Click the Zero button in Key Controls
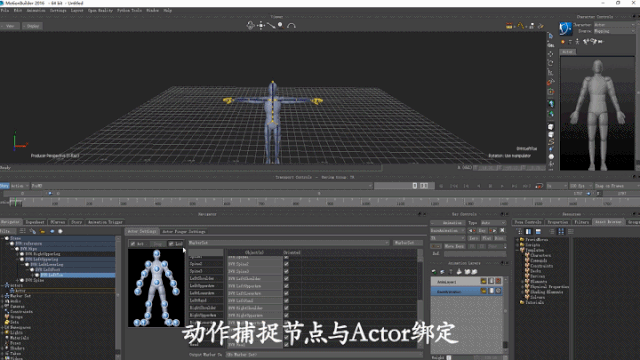 pos(473,238)
